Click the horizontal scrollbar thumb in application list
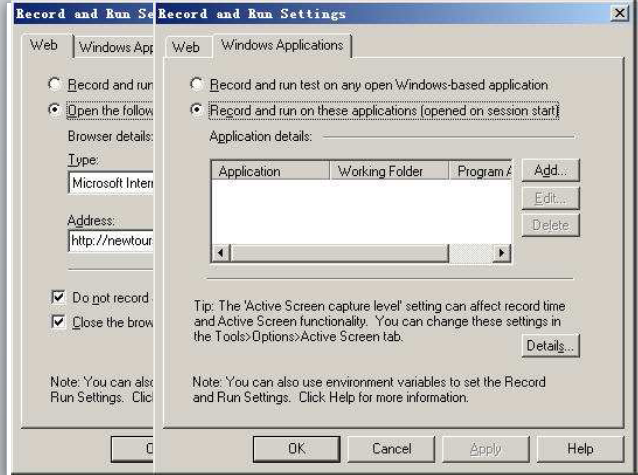Screen dimensions: 638x475 click(339, 253)
